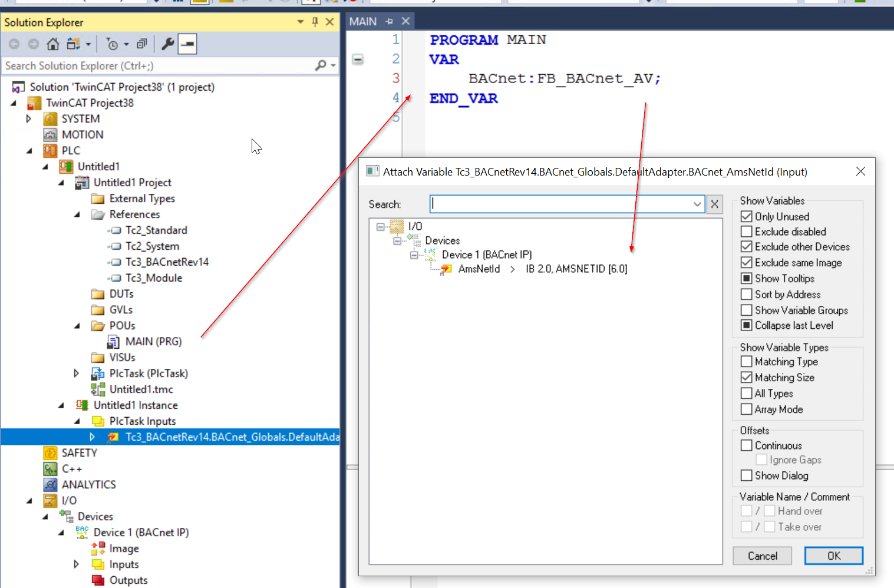Screen dimensions: 894x588
Task: Toggle the Show Tooltips checkbox
Action: click(746, 278)
